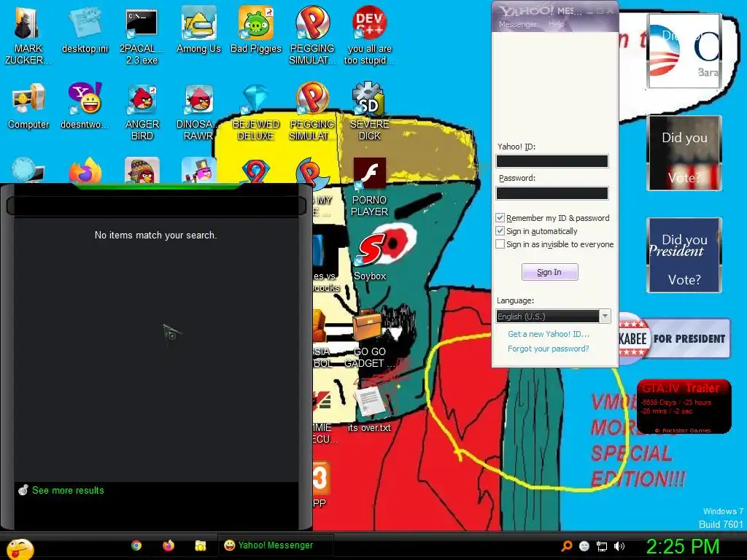Select the 'you all are too stupid' Dev-C++ icon
The image size is (747, 560).
coord(369,35)
